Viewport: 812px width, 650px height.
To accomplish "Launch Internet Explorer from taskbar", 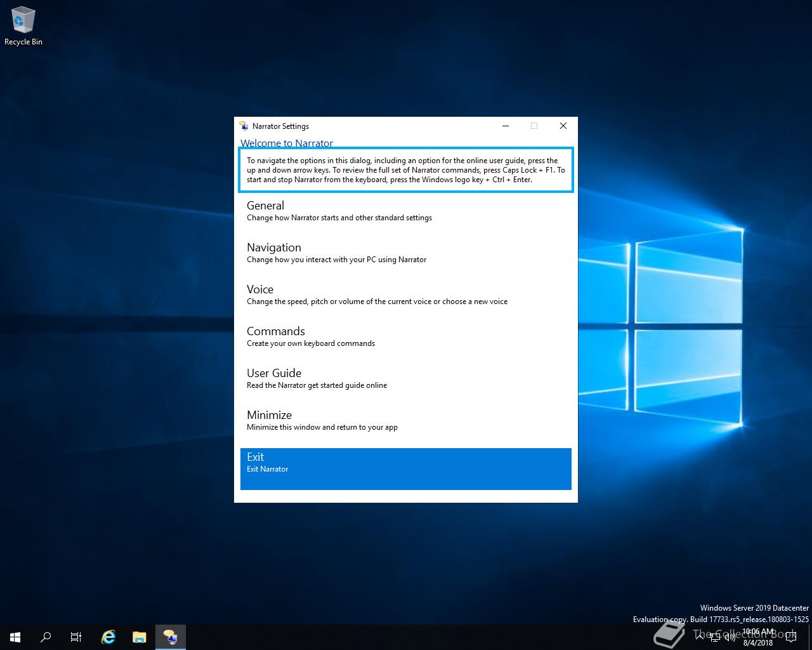I will tap(108, 637).
